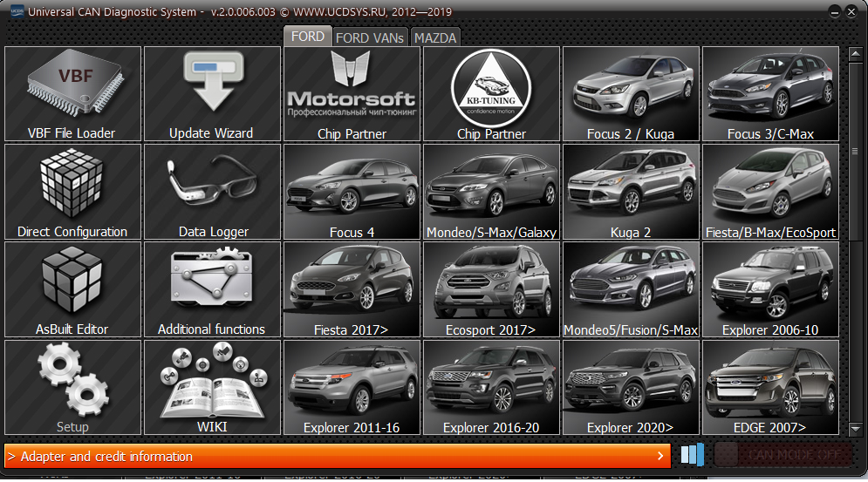Click the blue panels icon beside CAN mode
Image resolution: width=868 pixels, height=482 pixels.
point(693,455)
